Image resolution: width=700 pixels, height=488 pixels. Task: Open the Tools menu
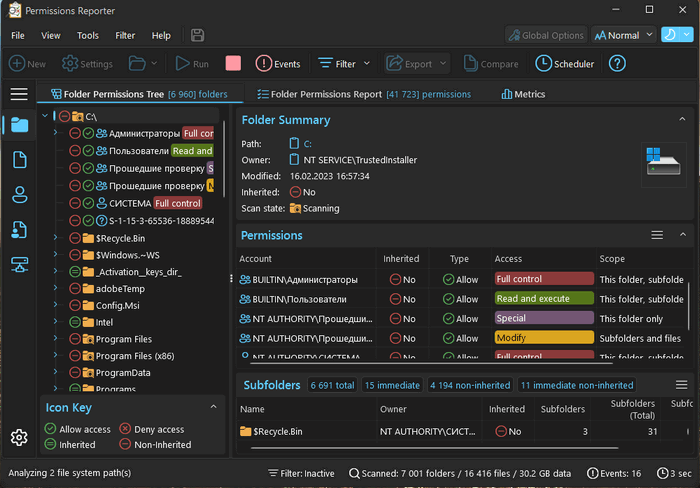coord(88,36)
